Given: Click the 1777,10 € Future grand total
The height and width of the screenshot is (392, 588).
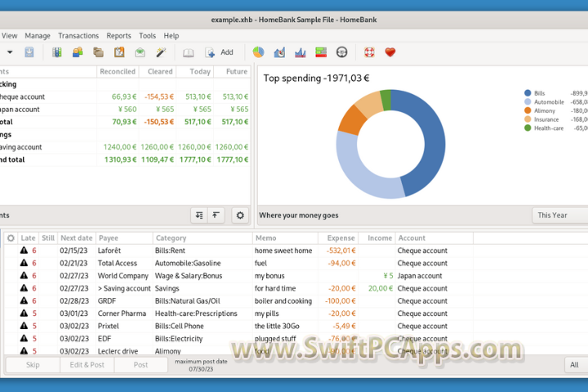Looking at the screenshot, I should click(x=232, y=159).
